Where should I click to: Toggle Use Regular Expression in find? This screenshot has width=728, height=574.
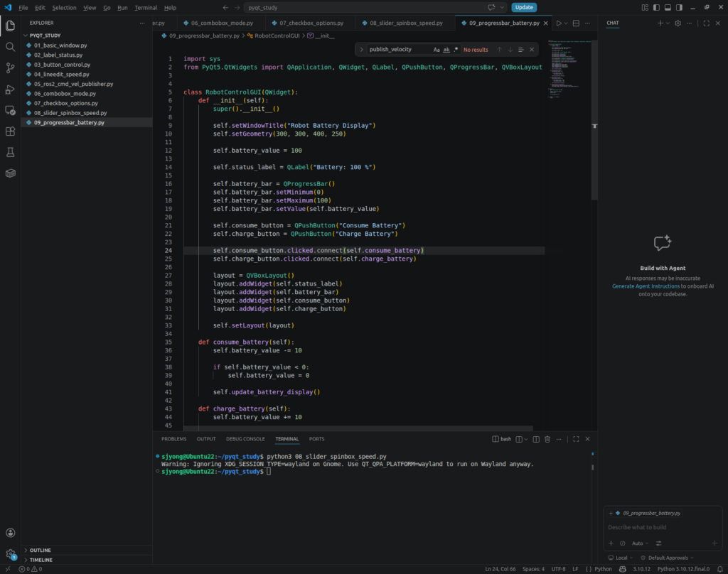456,50
